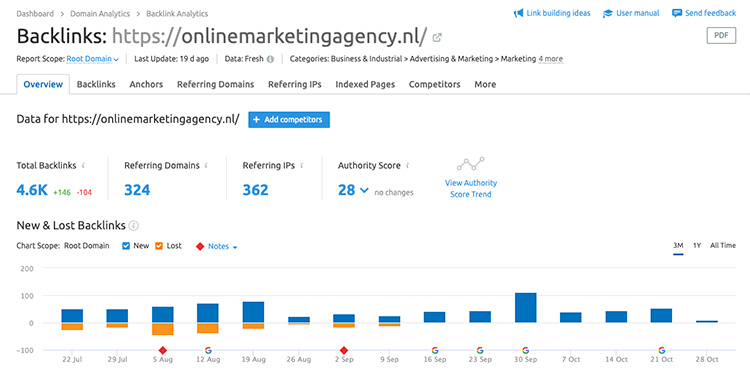The image size is (750, 384).
Task: Click the 324 referring domains value
Action: 137,190
